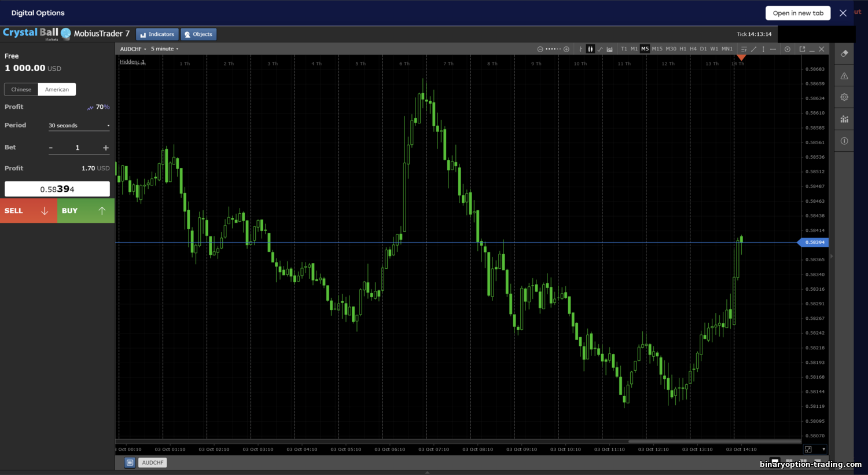Click the chart list icon beside AUDCHF tab
The image size is (868, 475).
(x=130, y=462)
